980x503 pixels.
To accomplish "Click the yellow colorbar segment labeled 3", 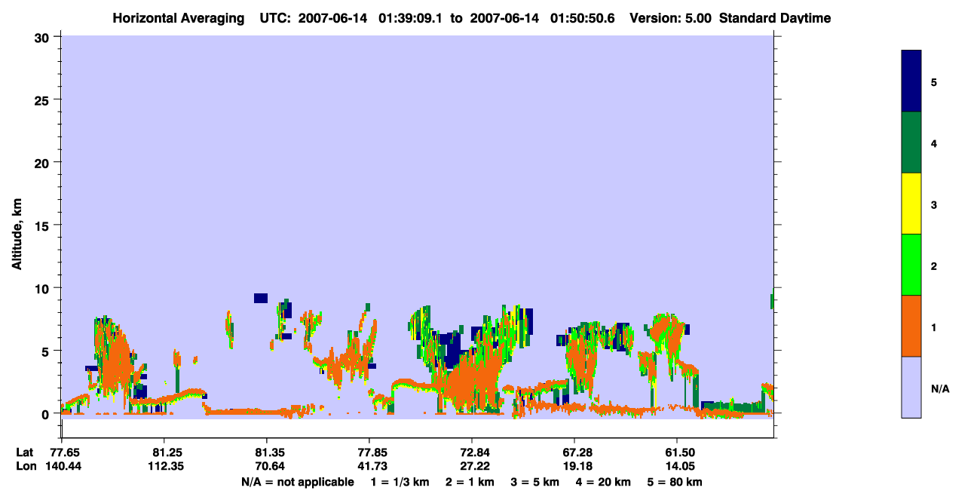I will 911,204.
